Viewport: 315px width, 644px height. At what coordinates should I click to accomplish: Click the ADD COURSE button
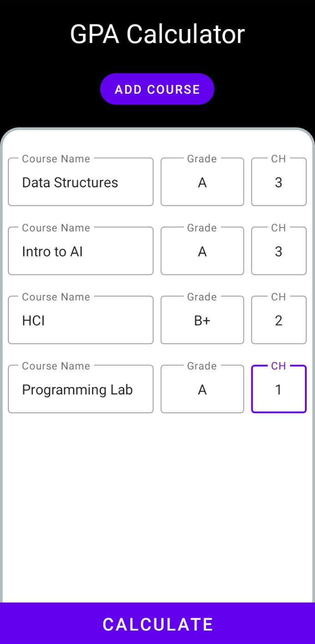[x=157, y=89]
